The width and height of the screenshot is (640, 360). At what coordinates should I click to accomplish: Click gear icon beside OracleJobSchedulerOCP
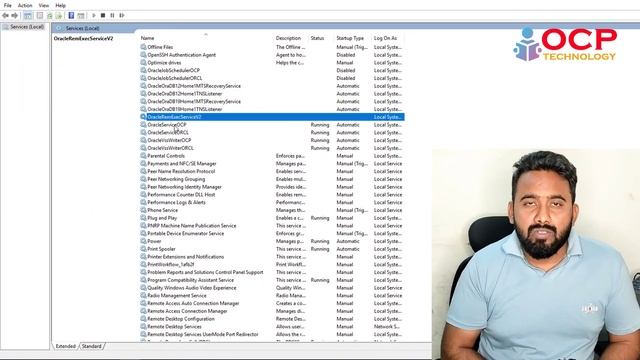pos(143,70)
